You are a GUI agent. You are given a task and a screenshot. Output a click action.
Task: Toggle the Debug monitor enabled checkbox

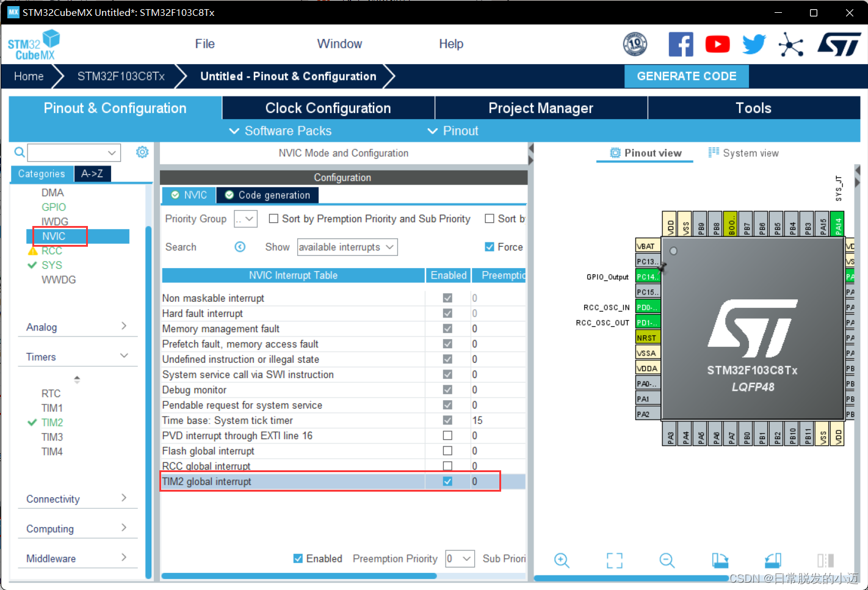[x=447, y=390]
